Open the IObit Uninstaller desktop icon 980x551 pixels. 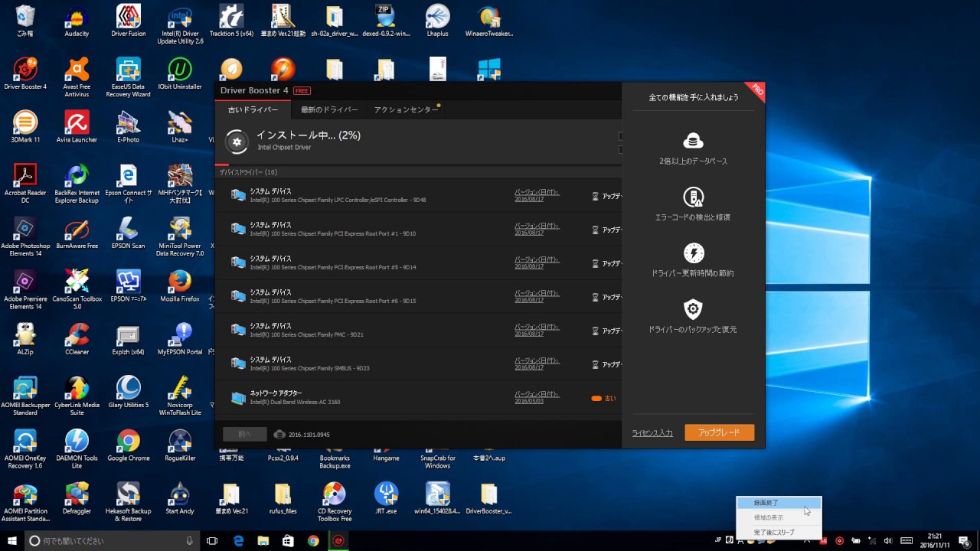click(180, 74)
